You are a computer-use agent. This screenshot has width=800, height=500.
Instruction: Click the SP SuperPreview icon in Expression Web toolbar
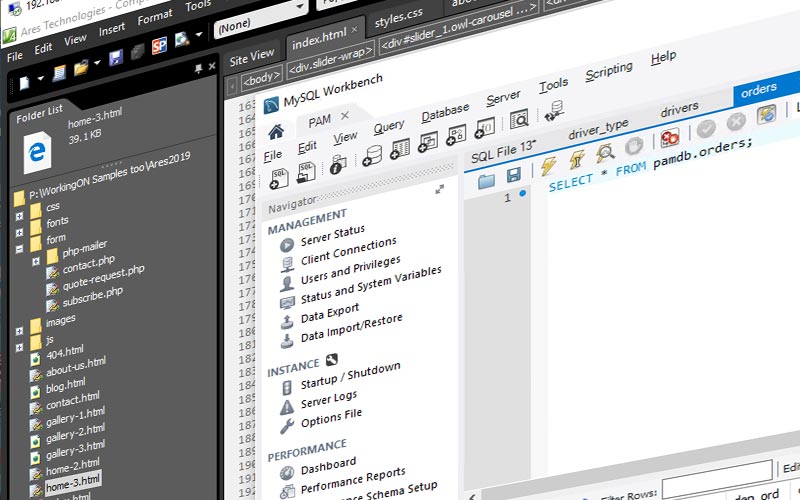click(x=159, y=46)
